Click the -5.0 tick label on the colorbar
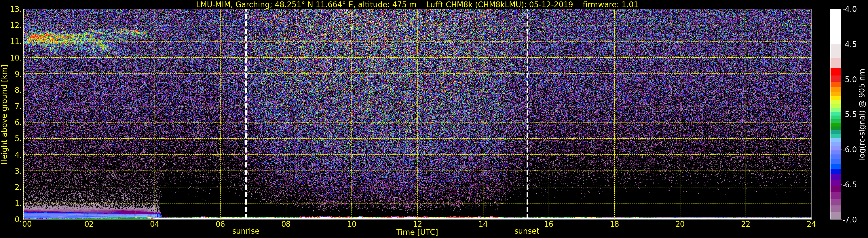Viewport: 868px width, 238px height. click(x=849, y=80)
